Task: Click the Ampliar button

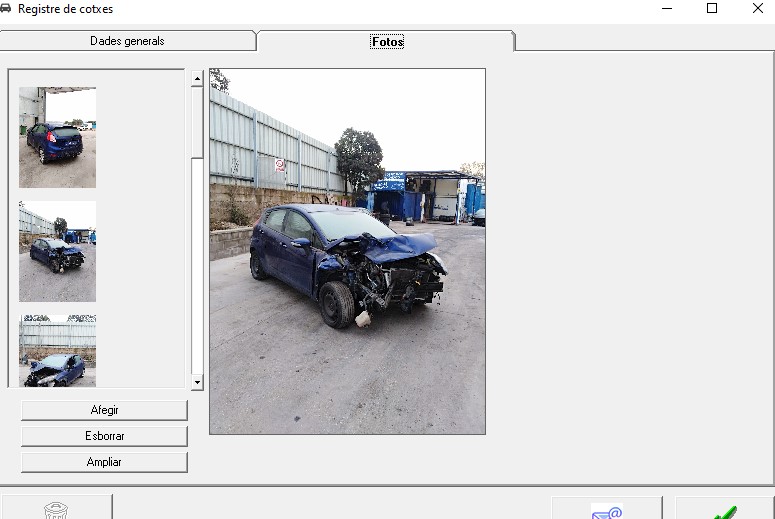Action: click(104, 462)
